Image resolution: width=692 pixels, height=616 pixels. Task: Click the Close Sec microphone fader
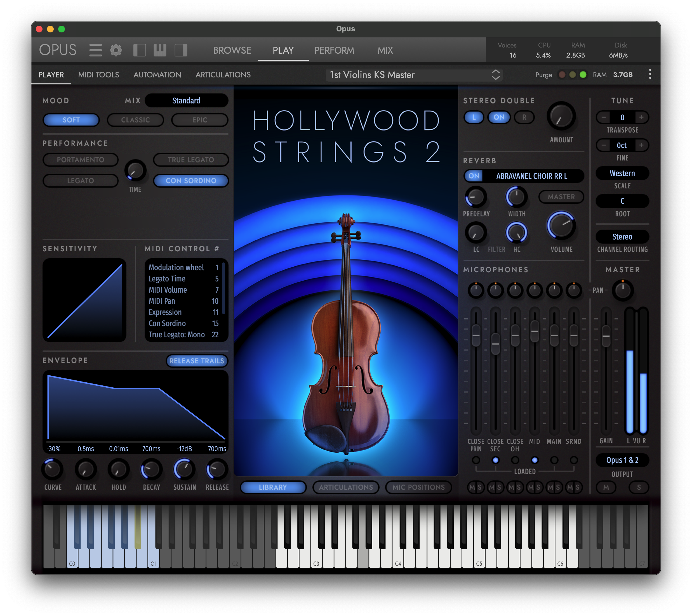point(495,343)
